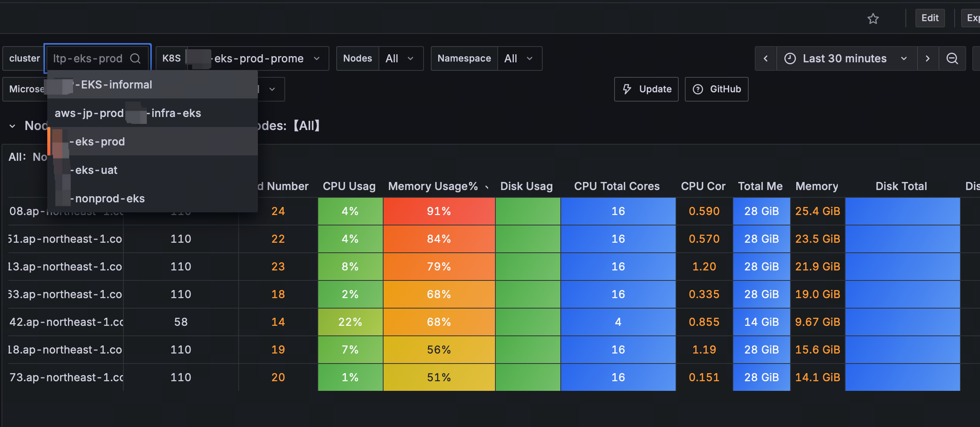The height and width of the screenshot is (427, 980).
Task: Click the search icon in cluster field
Action: [135, 58]
